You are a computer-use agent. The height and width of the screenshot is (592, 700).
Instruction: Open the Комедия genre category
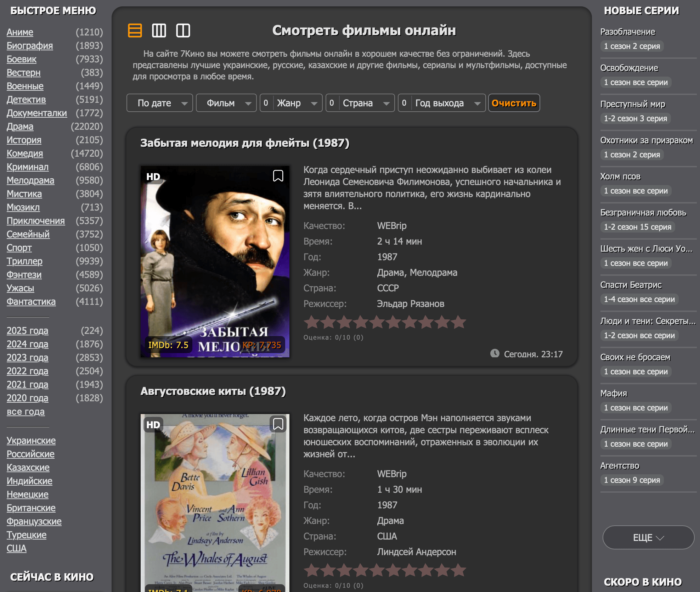pyautogui.click(x=25, y=153)
